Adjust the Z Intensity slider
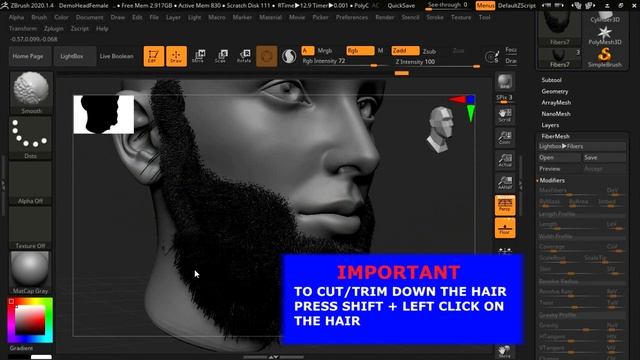 (x=438, y=62)
